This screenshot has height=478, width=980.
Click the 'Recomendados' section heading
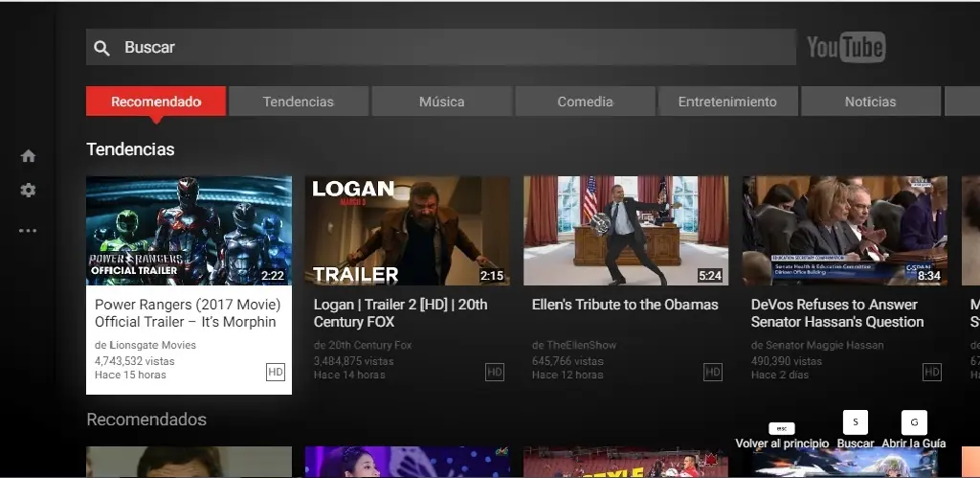(146, 420)
